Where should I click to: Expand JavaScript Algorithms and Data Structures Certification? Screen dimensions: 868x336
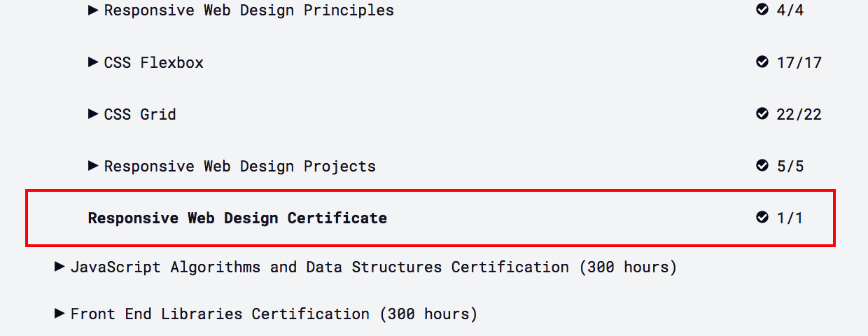[59, 267]
